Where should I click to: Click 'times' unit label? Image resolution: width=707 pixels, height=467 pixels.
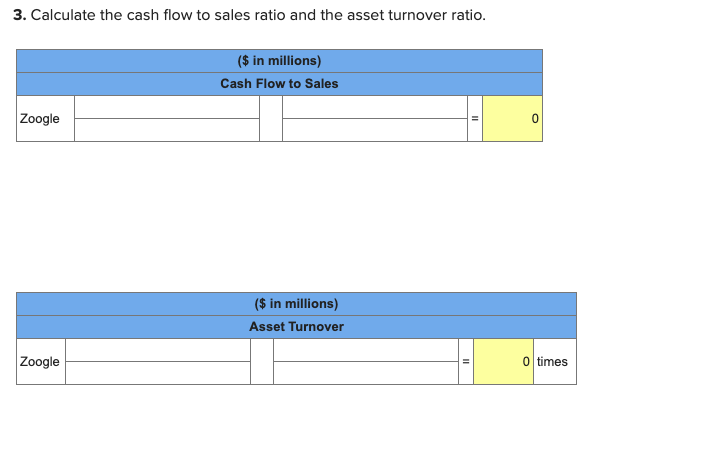(552, 362)
